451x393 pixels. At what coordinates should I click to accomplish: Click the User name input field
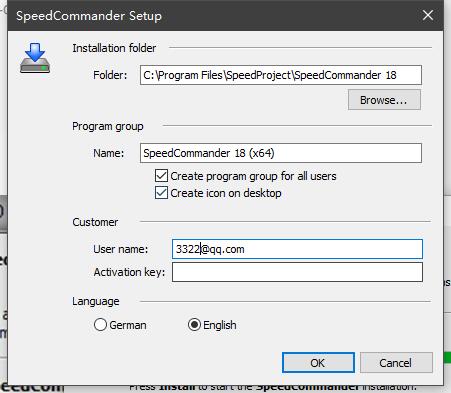pos(297,249)
